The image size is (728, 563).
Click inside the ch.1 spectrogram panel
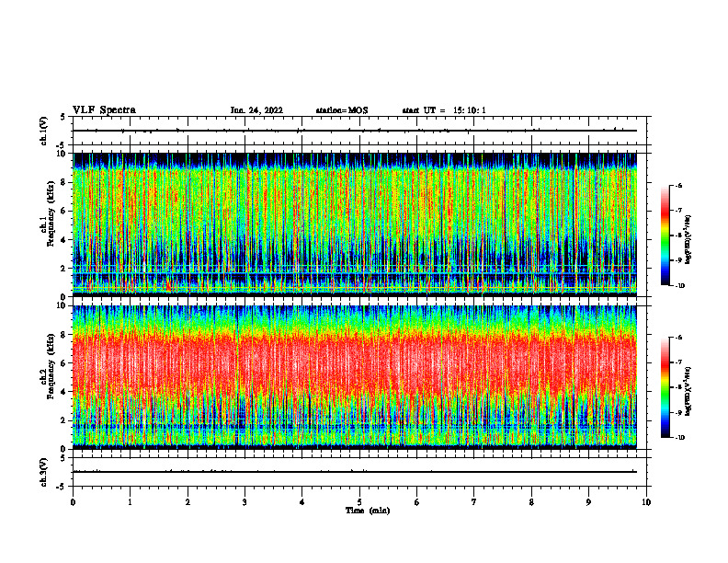(x=355, y=224)
